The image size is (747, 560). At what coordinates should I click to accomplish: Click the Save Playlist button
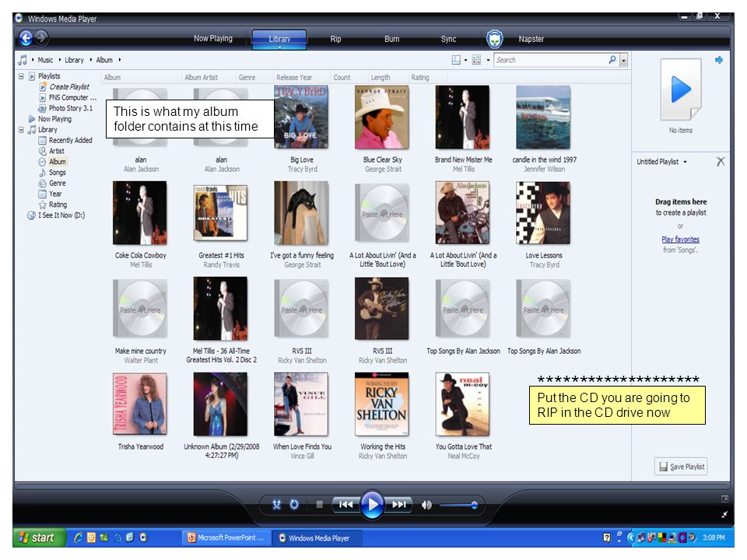pos(681,467)
